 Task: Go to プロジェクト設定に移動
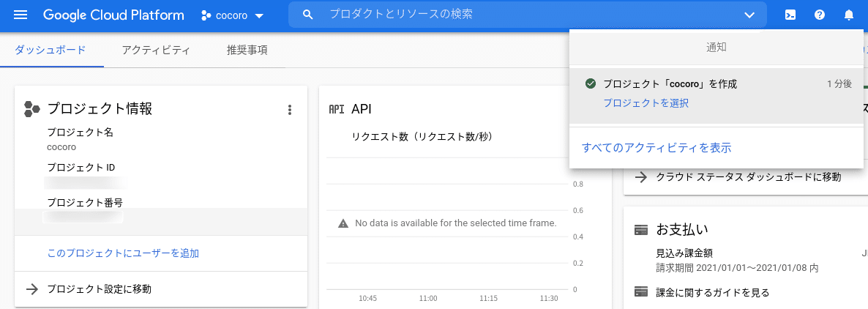point(99,289)
